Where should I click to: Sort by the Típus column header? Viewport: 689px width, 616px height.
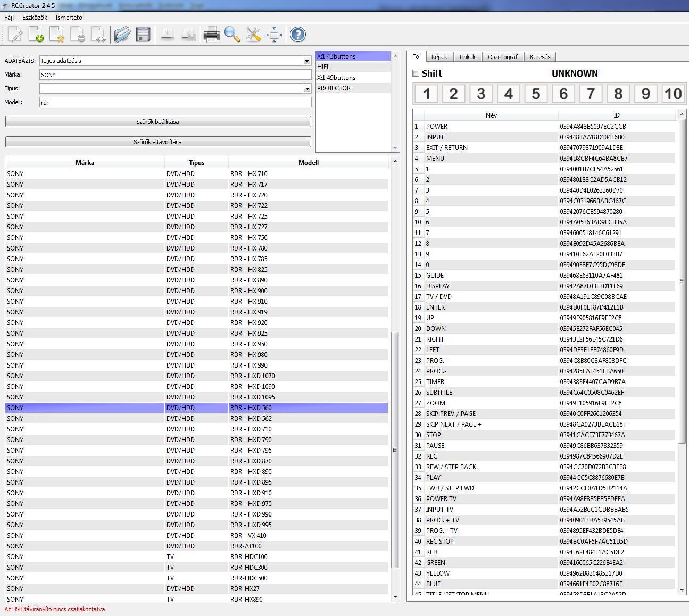coord(197,163)
